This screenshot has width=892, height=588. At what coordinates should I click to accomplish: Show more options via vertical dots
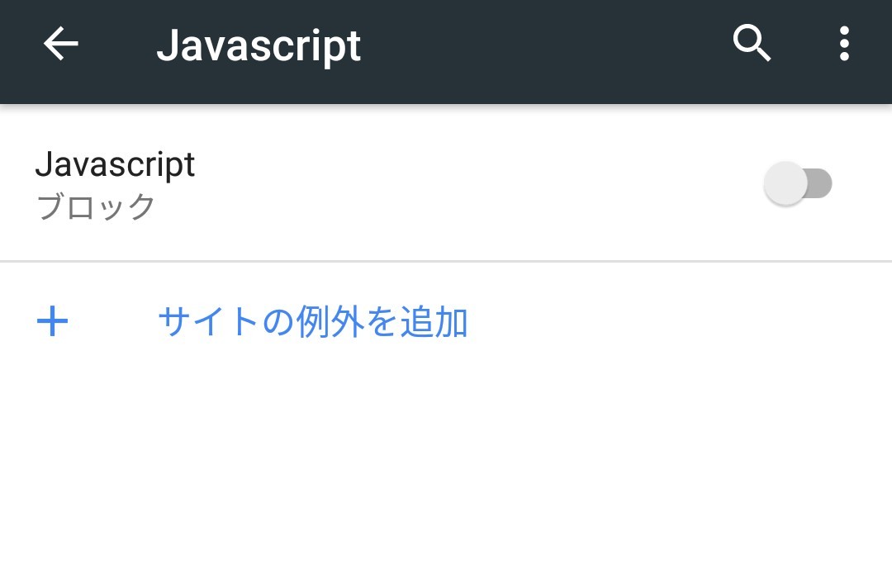pos(843,44)
